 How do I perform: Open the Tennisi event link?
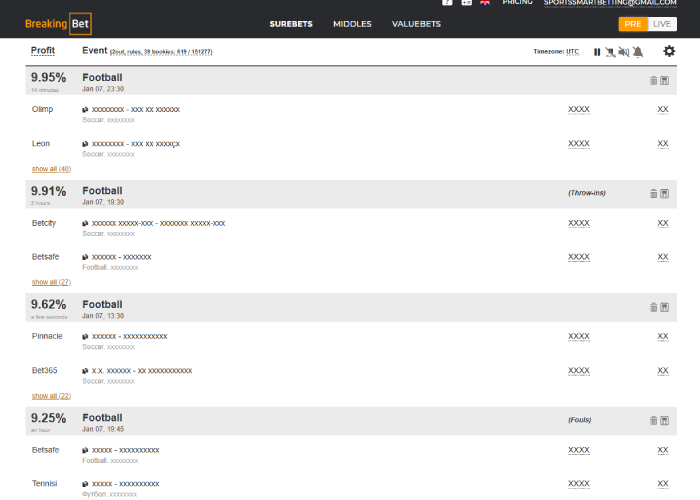pos(125,484)
